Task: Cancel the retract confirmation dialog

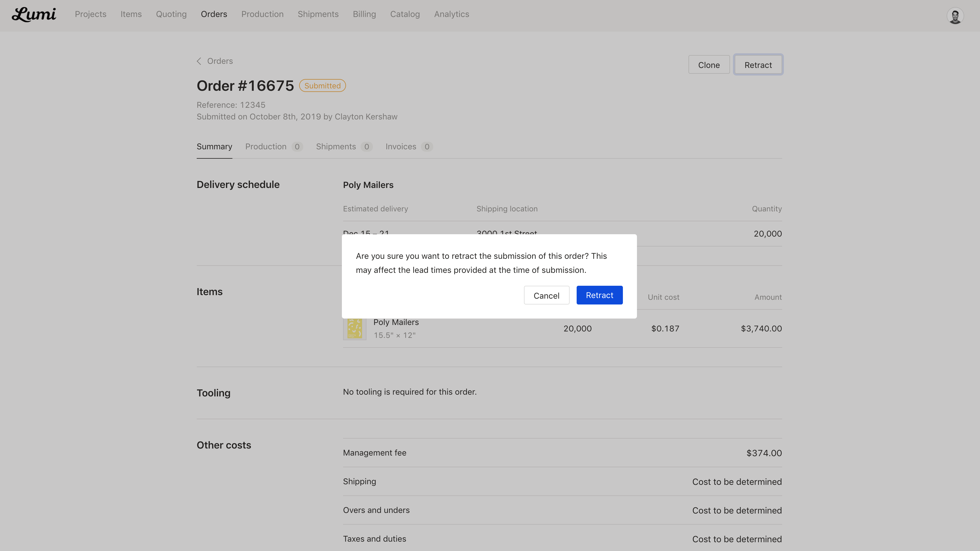Action: pyautogui.click(x=546, y=295)
